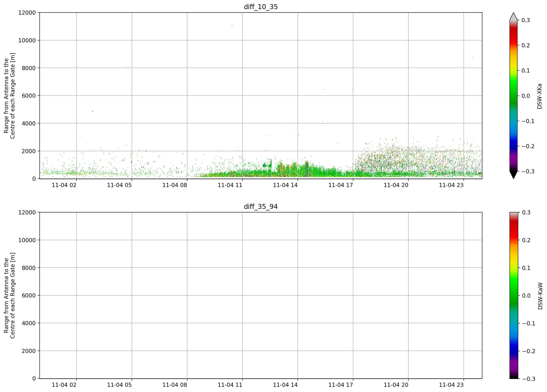Click top plot x-tick label 11-04 02

pos(64,185)
